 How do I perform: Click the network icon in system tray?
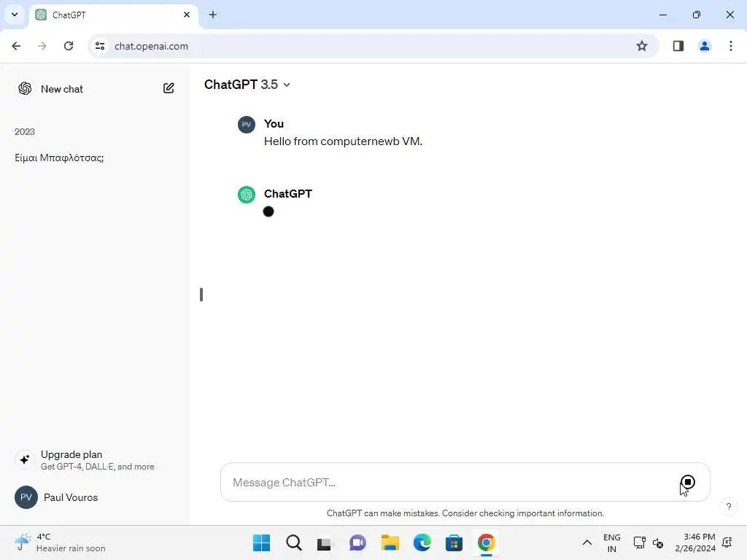pos(639,542)
